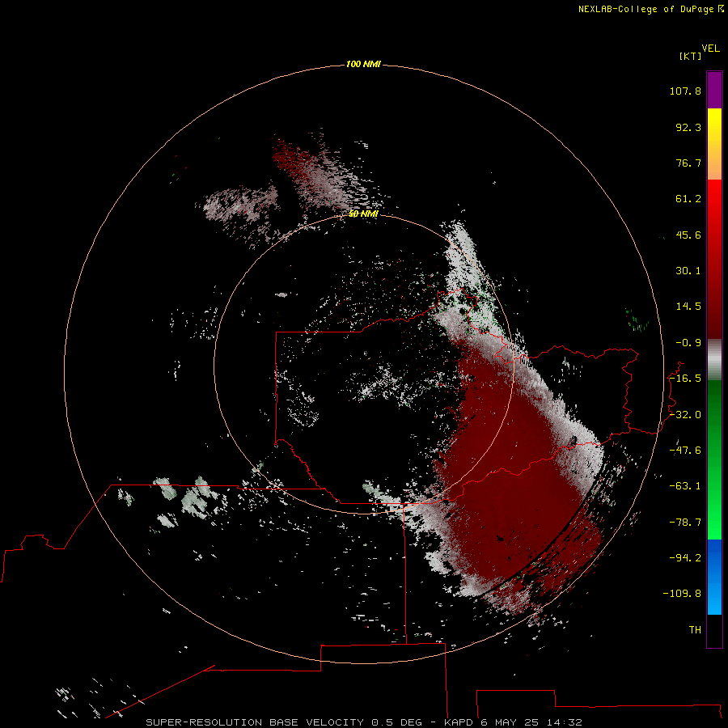728x728 pixels.
Task: Click the -109.8 velocity scale value
Action: 682,594
